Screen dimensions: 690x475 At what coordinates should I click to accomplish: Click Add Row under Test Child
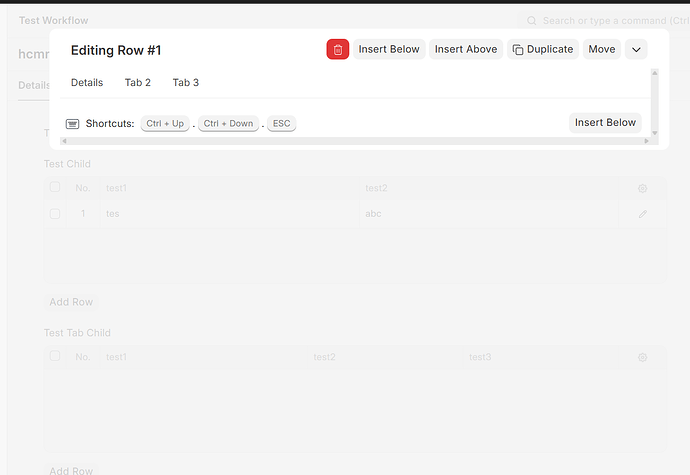click(72, 302)
